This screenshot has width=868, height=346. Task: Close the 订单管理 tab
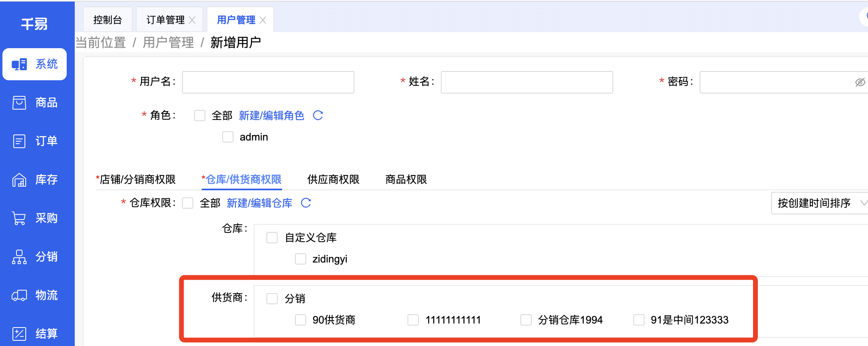192,20
